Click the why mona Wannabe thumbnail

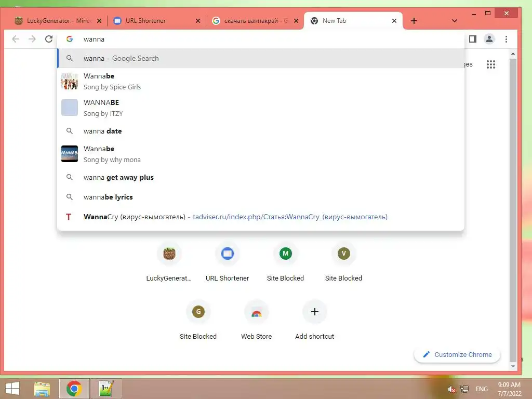coord(70,154)
